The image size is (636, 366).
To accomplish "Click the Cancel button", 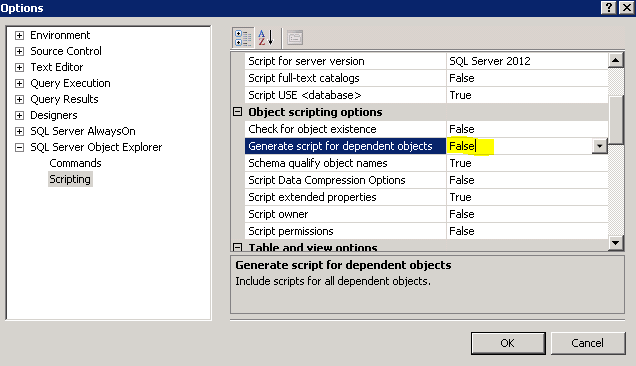I will (x=588, y=343).
